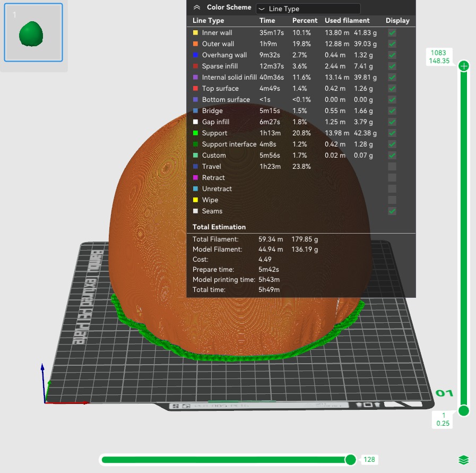476x473 pixels.
Task: Toggle the Gap infill display checkbox
Action: click(392, 122)
